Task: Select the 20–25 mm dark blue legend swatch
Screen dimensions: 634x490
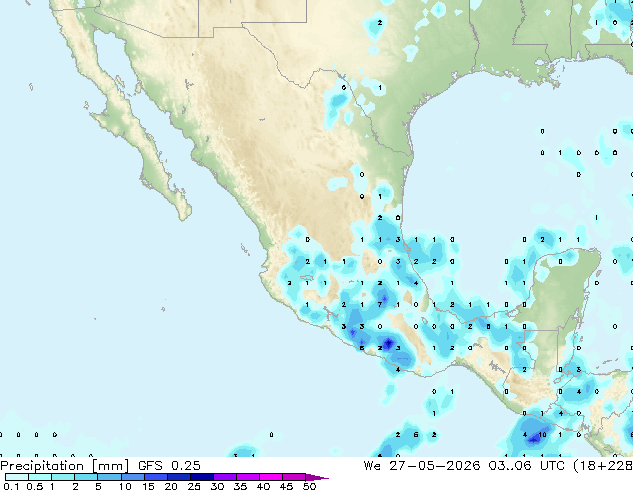Action: pyautogui.click(x=179, y=477)
